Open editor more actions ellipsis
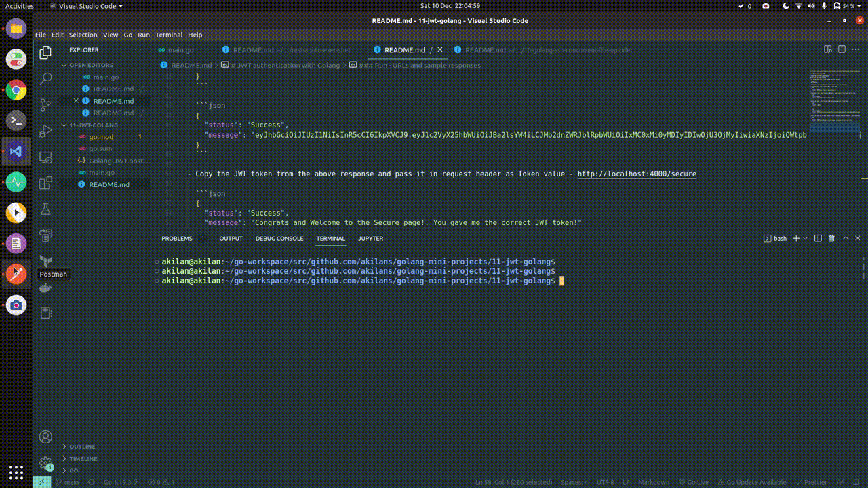Image resolution: width=868 pixels, height=488 pixels. [856, 49]
